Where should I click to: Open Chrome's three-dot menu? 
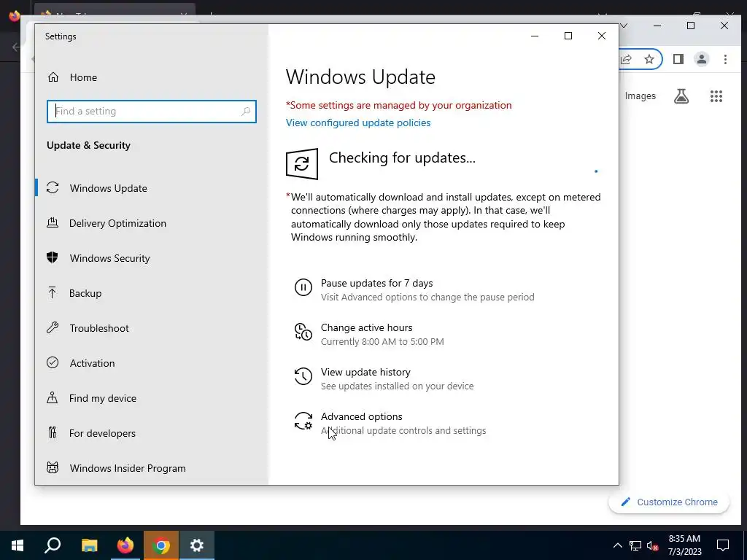[x=725, y=59]
